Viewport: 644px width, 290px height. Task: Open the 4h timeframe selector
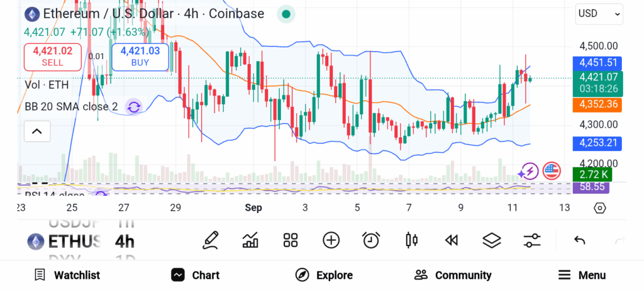click(x=125, y=241)
